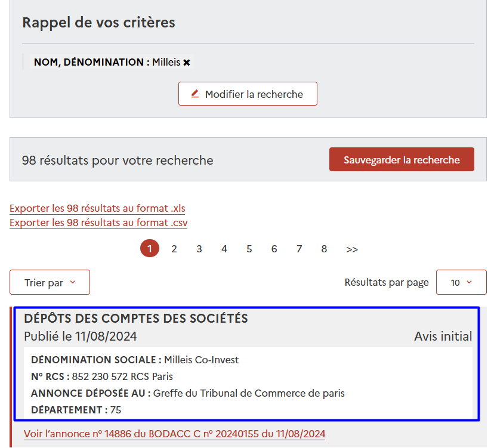The image size is (491, 448).
Task: Select the Milleis Co-Invest company name
Action: [x=201, y=360]
